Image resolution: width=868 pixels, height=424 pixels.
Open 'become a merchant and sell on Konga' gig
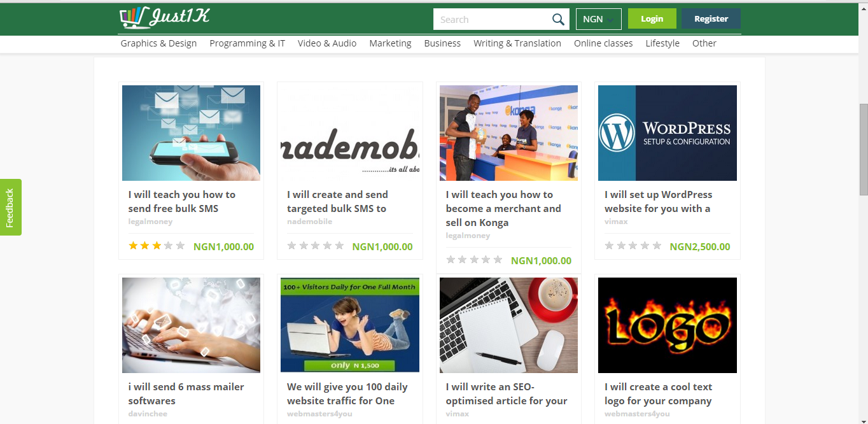(x=503, y=208)
